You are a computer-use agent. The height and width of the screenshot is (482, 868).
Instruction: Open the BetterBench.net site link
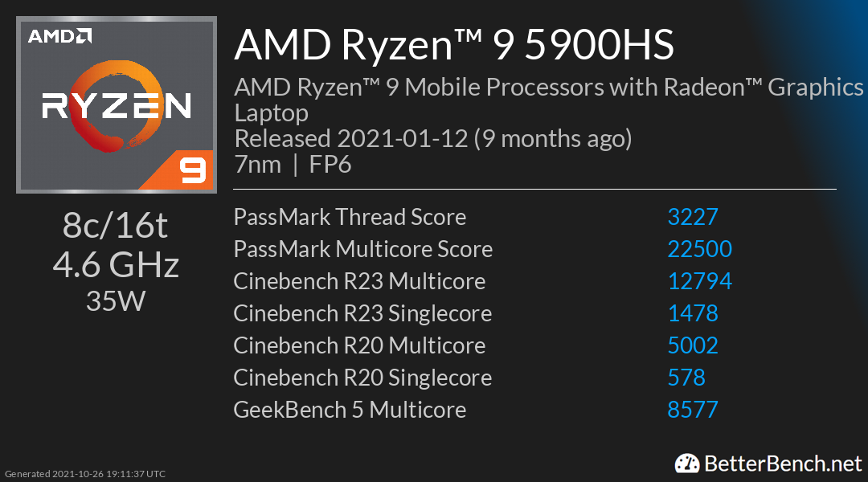(782, 464)
